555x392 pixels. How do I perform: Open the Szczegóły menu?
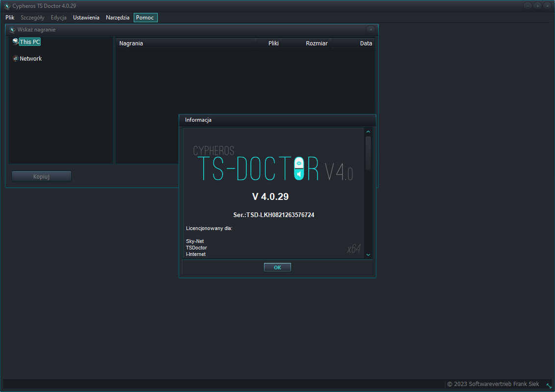pos(32,17)
